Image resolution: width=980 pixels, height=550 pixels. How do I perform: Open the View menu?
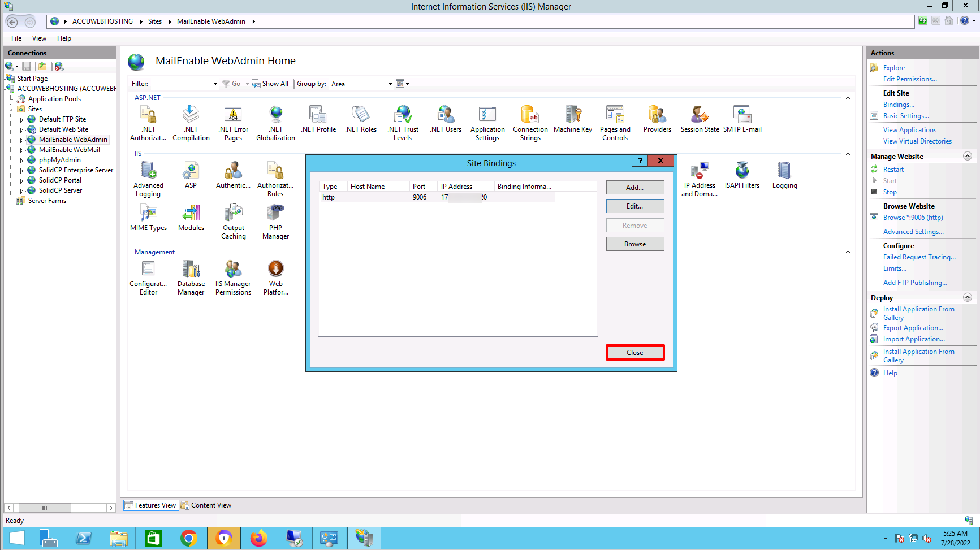(x=39, y=38)
